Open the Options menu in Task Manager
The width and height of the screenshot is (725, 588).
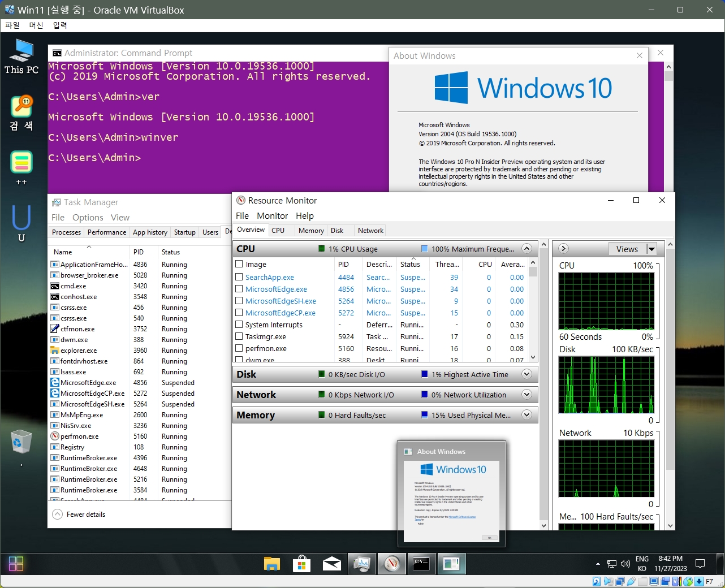(88, 218)
